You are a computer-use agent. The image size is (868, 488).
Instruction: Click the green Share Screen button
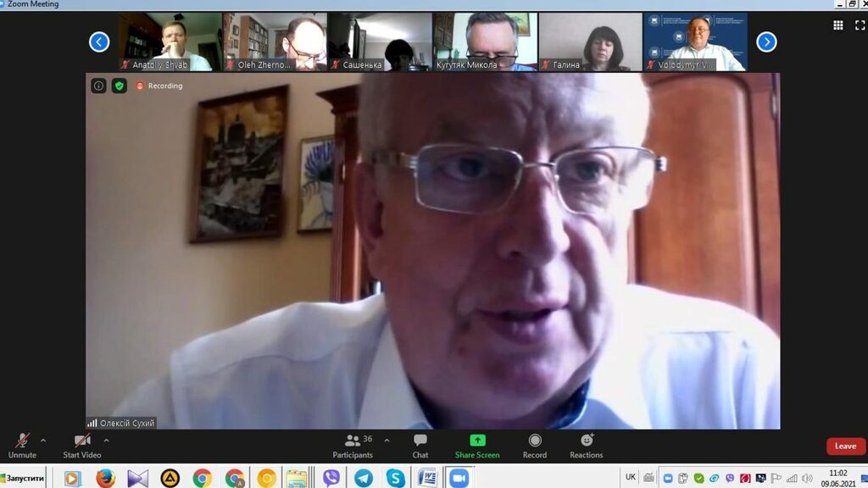pyautogui.click(x=477, y=446)
